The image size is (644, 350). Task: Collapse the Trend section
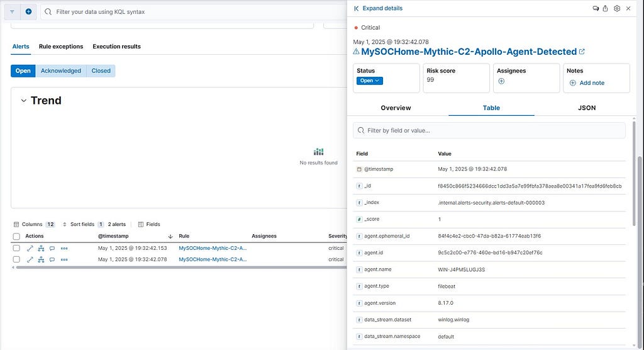24,101
